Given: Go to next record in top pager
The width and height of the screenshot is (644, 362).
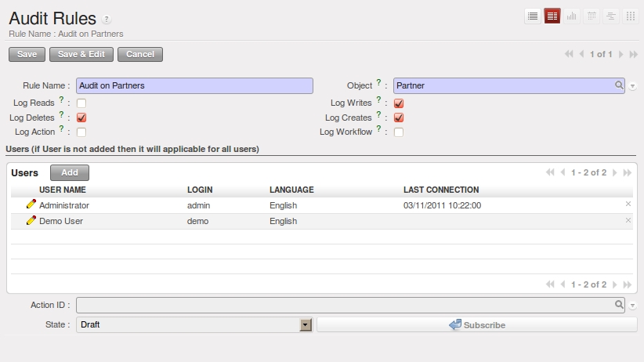Looking at the screenshot, I should pyautogui.click(x=620, y=54).
